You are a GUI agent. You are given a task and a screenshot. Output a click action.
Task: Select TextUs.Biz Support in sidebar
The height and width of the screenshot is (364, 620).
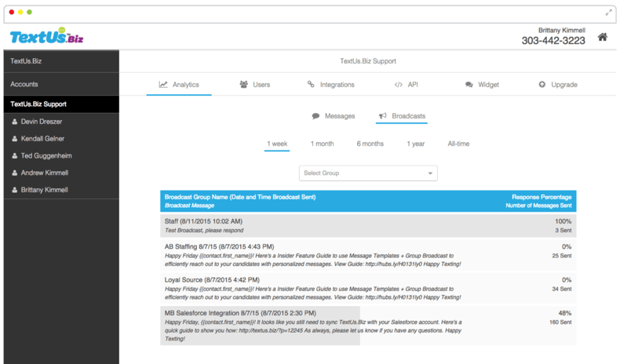(61, 104)
